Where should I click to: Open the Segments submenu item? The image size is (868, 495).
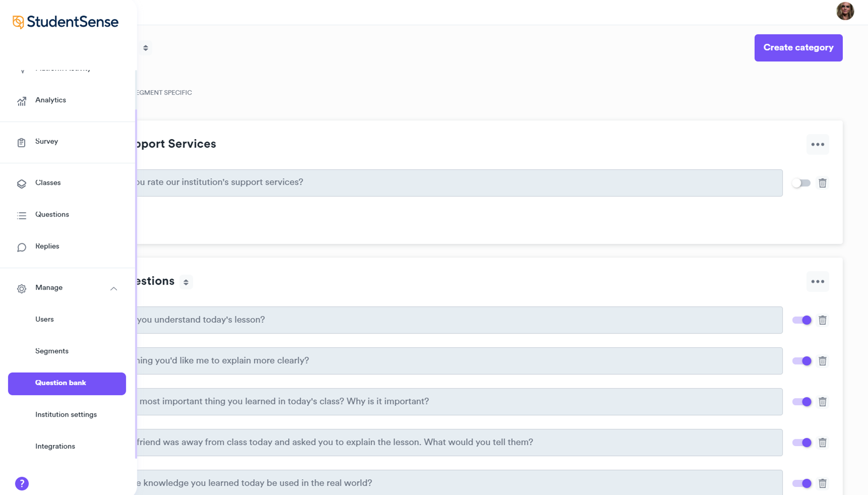[x=52, y=351]
